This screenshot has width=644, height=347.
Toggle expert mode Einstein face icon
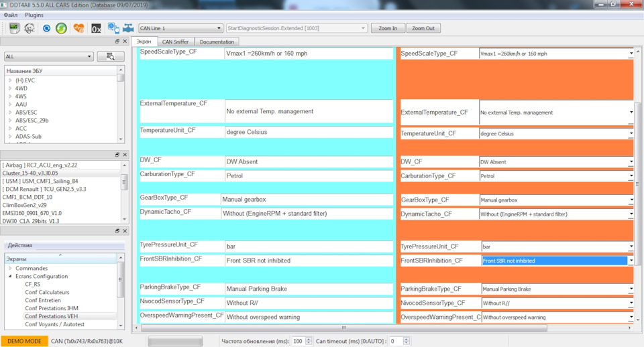[x=29, y=28]
